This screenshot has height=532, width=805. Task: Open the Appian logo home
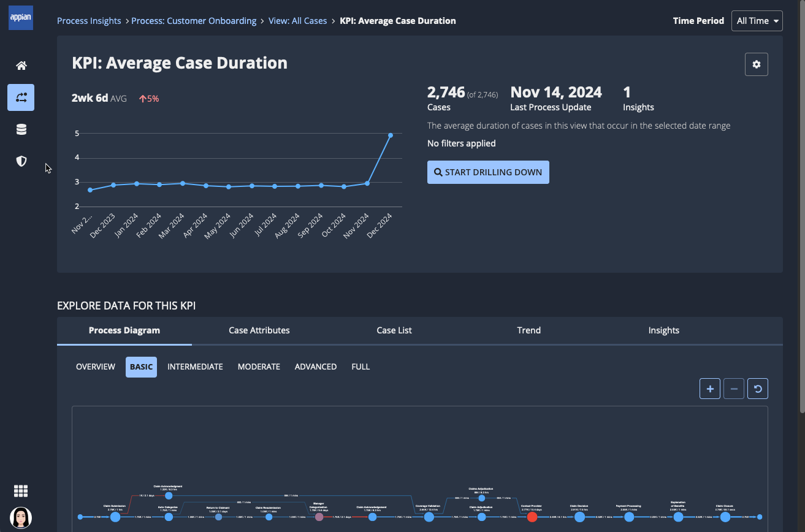[21, 18]
